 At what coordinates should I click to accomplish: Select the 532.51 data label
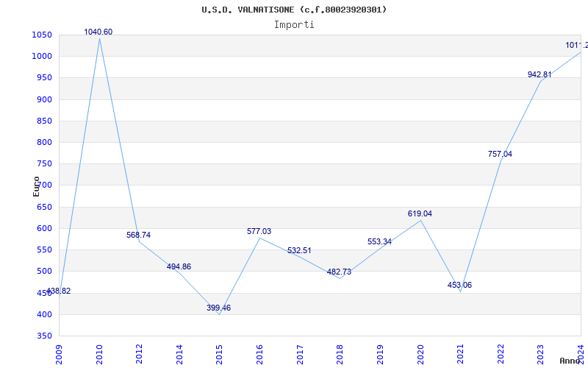(x=299, y=250)
